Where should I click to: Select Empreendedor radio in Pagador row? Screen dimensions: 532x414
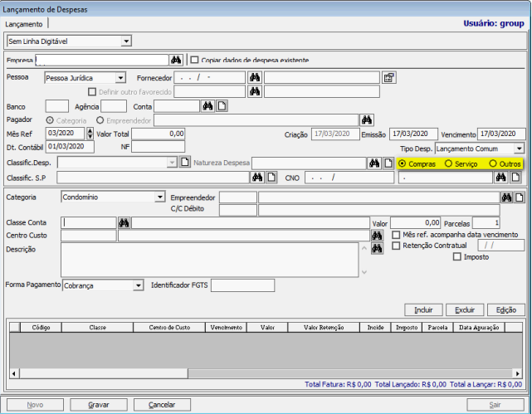pyautogui.click(x=100, y=120)
